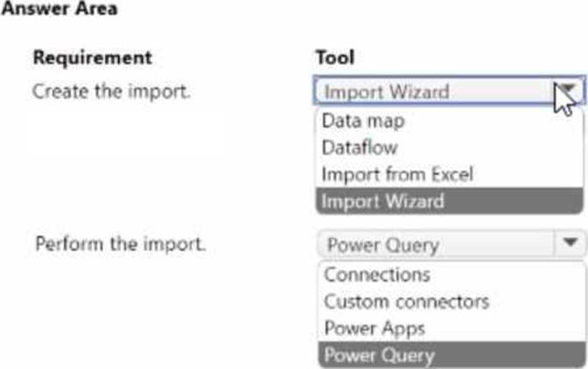Click the Requirement column header
This screenshot has width=588, height=369.
[92, 58]
